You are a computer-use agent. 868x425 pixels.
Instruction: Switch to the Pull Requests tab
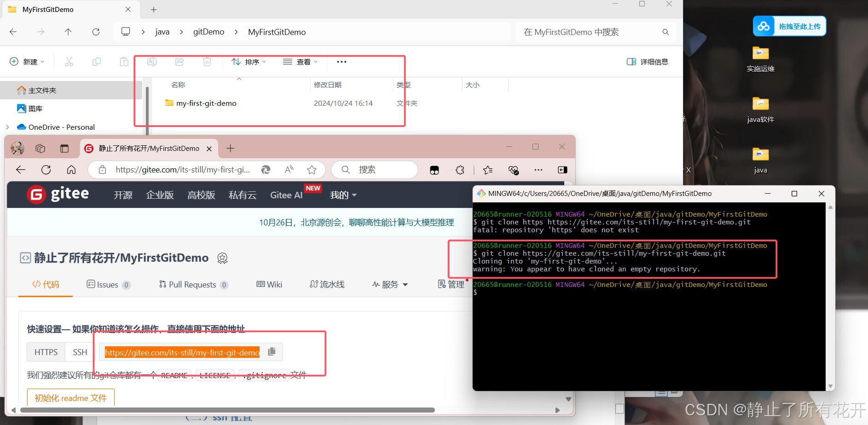(193, 284)
